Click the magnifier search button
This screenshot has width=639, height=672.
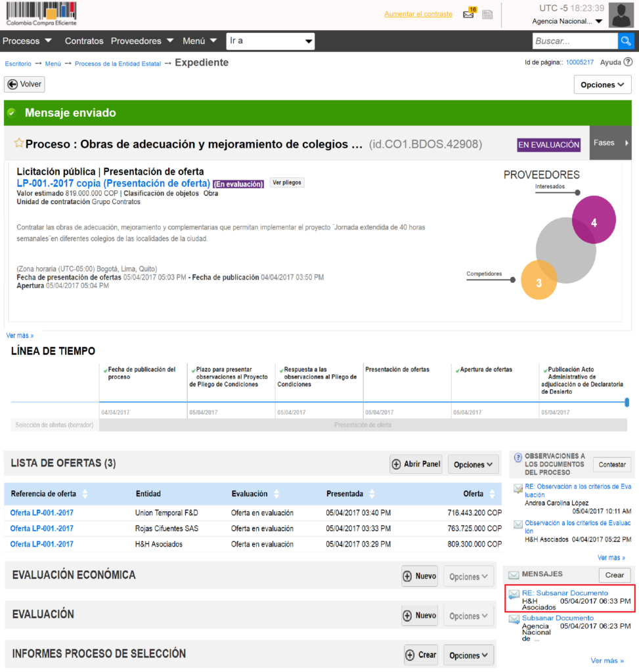626,41
